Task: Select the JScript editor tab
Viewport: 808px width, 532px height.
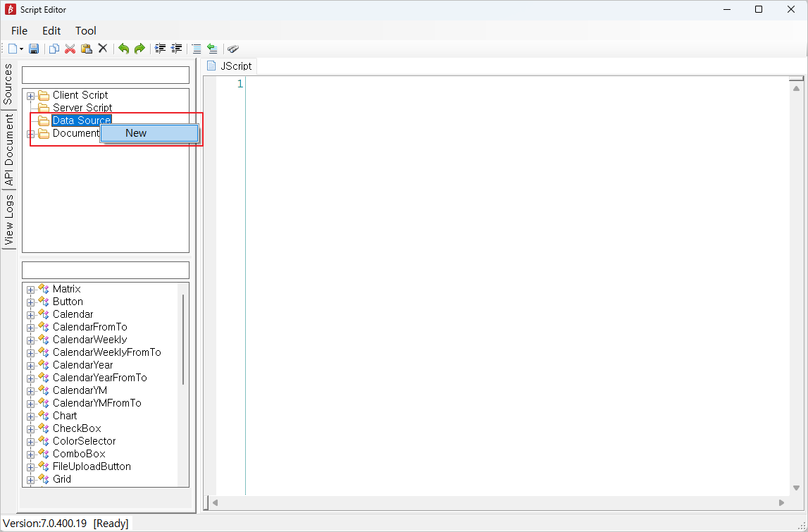Action: [230, 66]
